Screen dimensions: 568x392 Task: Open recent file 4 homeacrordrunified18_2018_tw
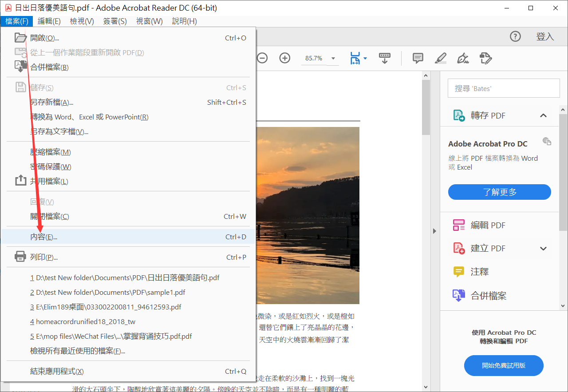128,322
